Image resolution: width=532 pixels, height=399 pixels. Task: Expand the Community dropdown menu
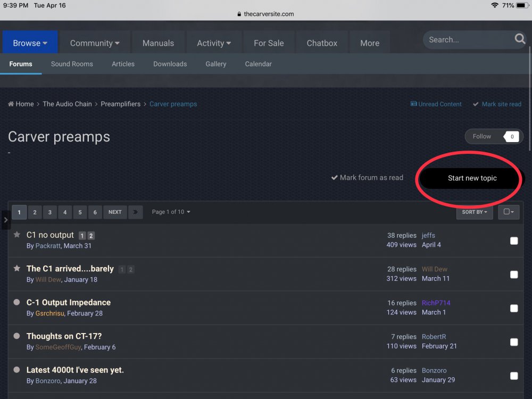(95, 43)
